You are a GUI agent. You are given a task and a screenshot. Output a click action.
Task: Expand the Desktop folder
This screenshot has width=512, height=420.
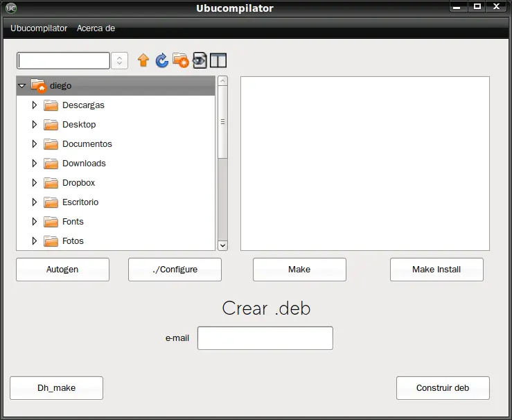(x=34, y=125)
